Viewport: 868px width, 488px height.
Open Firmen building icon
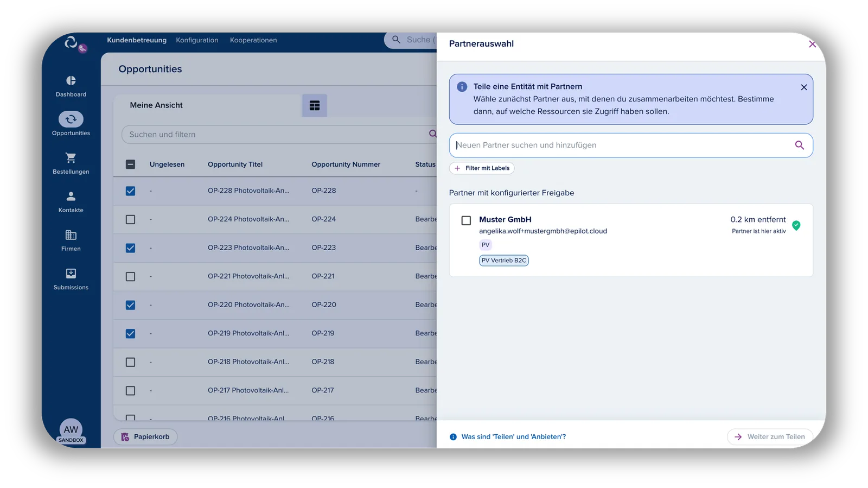[x=71, y=235]
